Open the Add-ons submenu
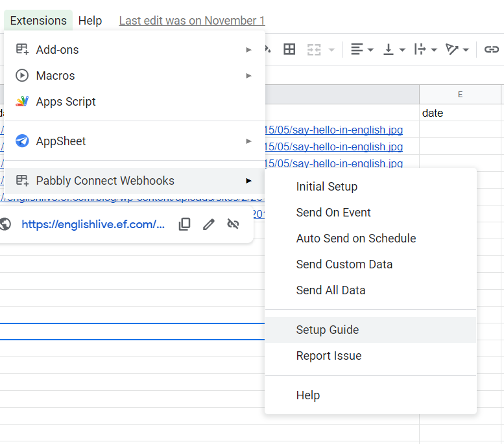 [x=135, y=50]
